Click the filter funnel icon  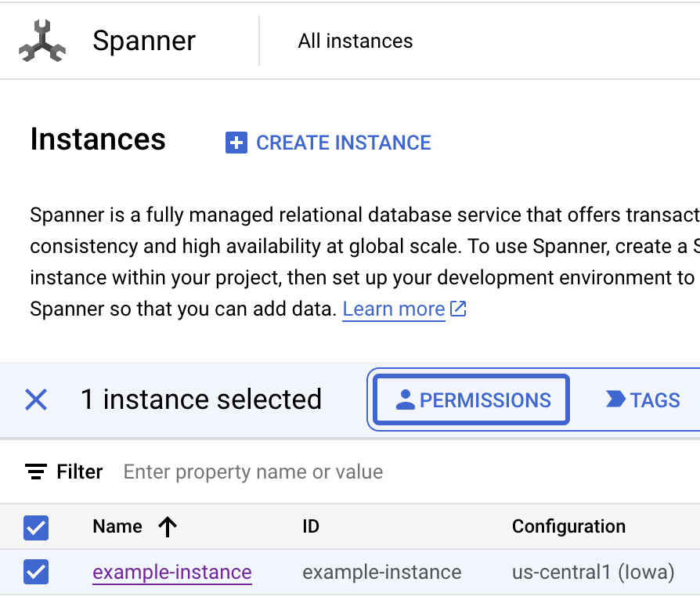tap(35, 472)
